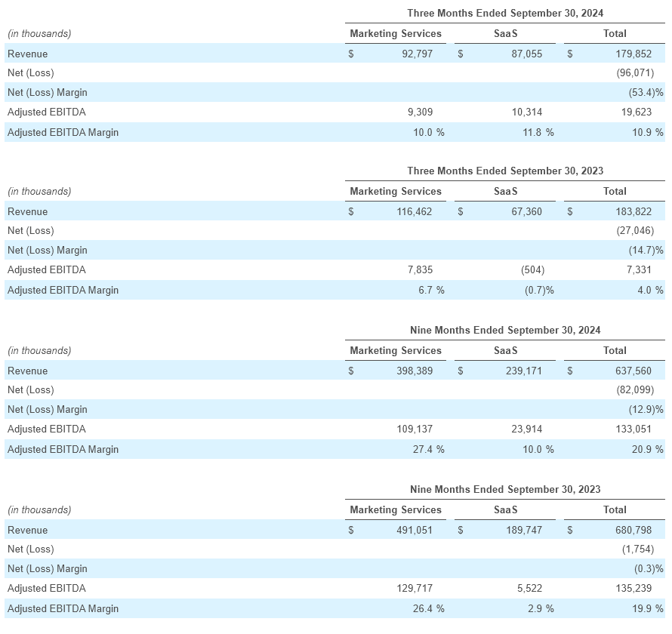Select SaaS revenue value 189,747

tap(524, 531)
